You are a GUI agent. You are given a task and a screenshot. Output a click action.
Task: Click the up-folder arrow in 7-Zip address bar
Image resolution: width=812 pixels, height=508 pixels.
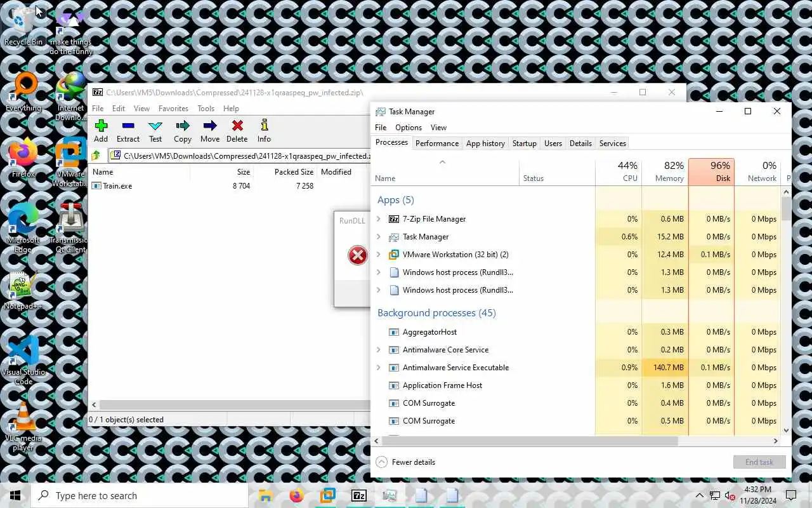coord(96,156)
